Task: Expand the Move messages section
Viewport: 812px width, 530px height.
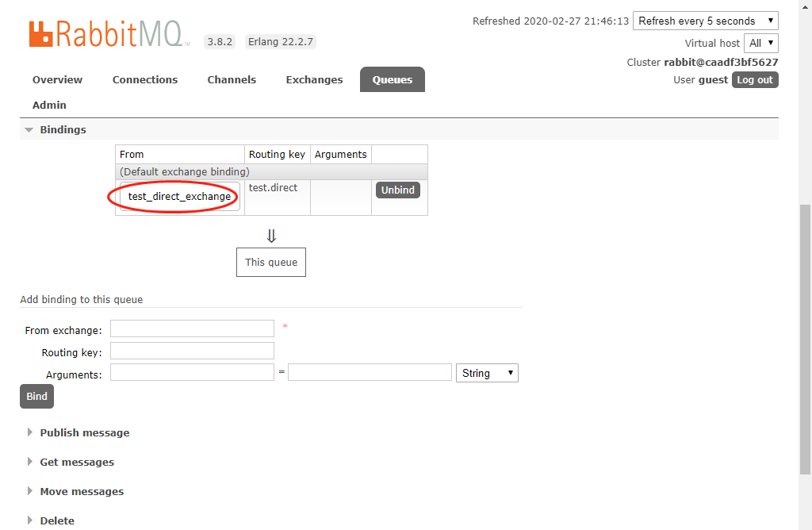Action: (82, 491)
